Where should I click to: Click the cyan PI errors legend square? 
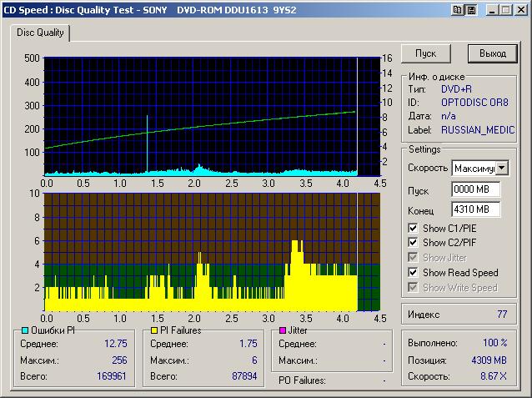tap(23, 331)
